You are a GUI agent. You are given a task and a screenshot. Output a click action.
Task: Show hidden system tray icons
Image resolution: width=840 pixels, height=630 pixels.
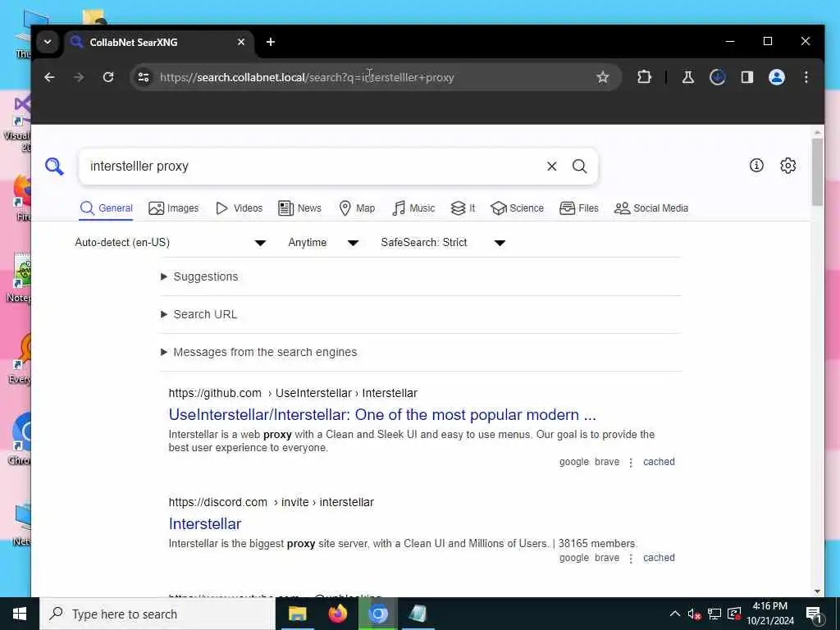tap(675, 614)
